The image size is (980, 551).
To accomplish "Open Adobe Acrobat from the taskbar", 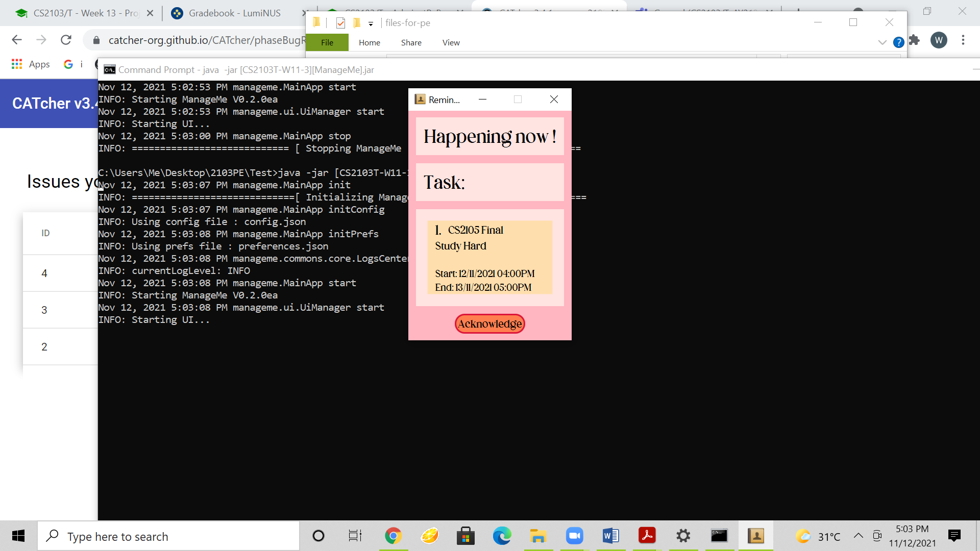I will click(647, 536).
